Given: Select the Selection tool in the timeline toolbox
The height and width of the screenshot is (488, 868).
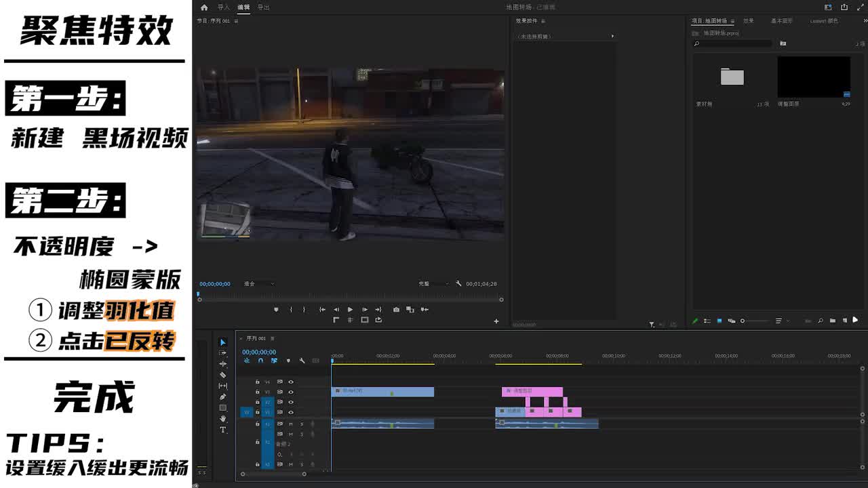Looking at the screenshot, I should click(222, 342).
